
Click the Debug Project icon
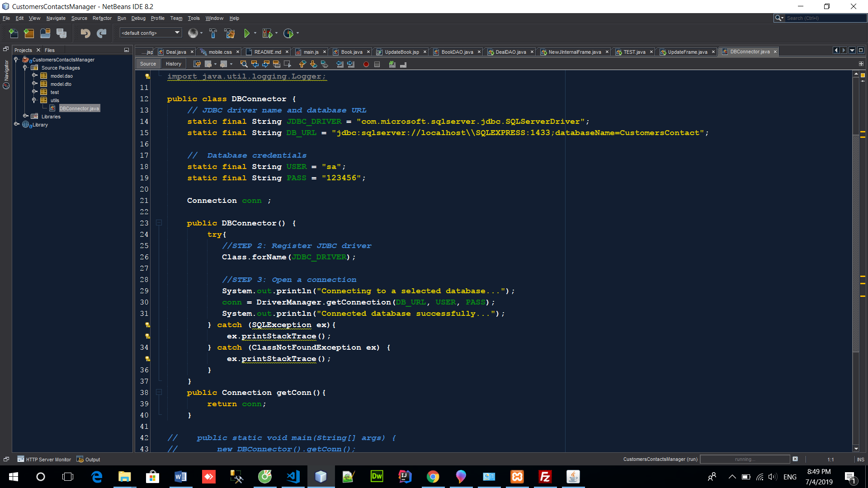(267, 33)
